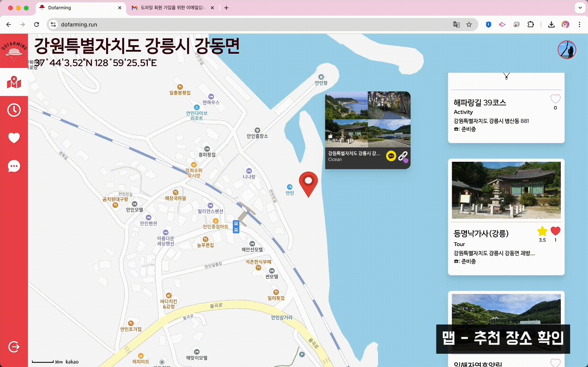Copy link icon on Ocean popup
The image size is (588, 367).
(403, 156)
